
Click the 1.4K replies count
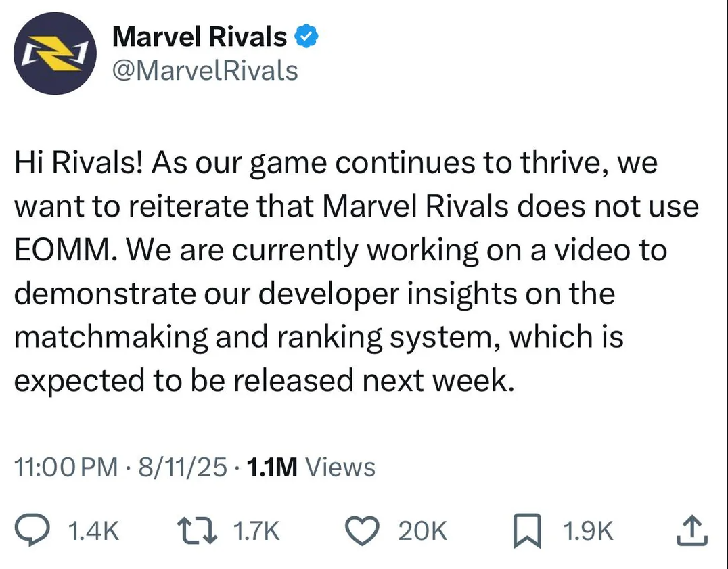pyautogui.click(x=95, y=532)
